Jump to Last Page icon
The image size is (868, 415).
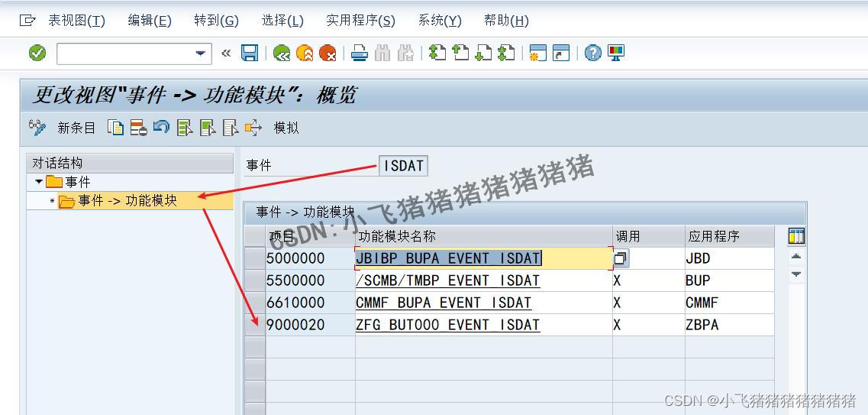pyautogui.click(x=506, y=53)
